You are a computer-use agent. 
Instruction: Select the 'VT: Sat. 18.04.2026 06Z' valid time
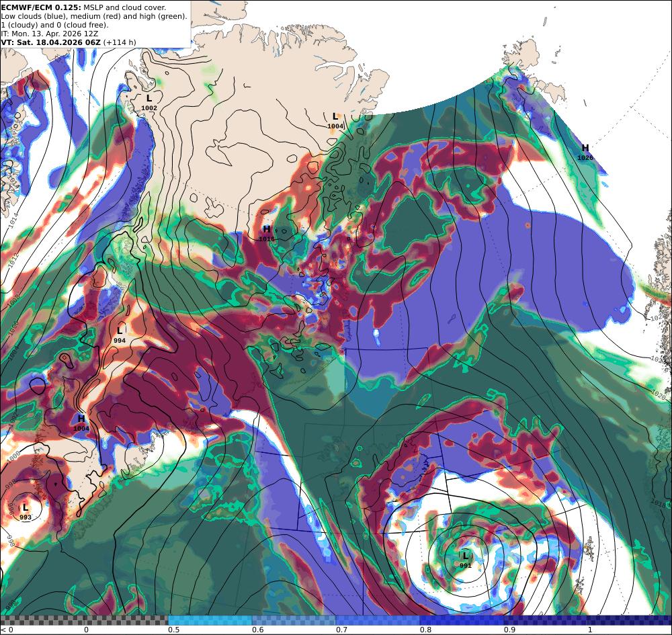point(50,42)
